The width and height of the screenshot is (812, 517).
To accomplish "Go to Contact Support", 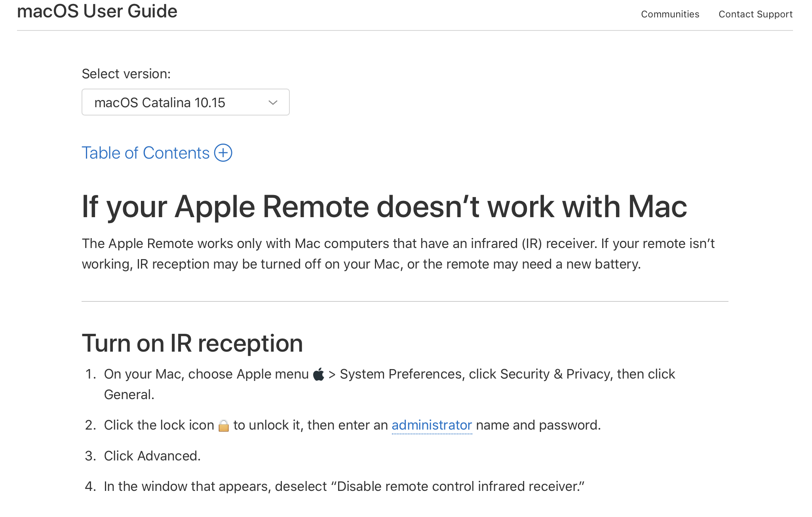I will (x=755, y=14).
